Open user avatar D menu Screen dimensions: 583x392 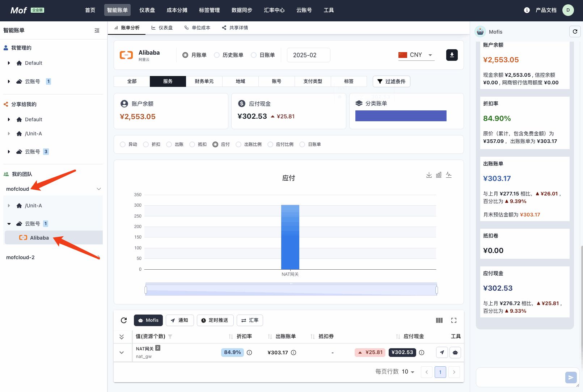click(x=568, y=10)
